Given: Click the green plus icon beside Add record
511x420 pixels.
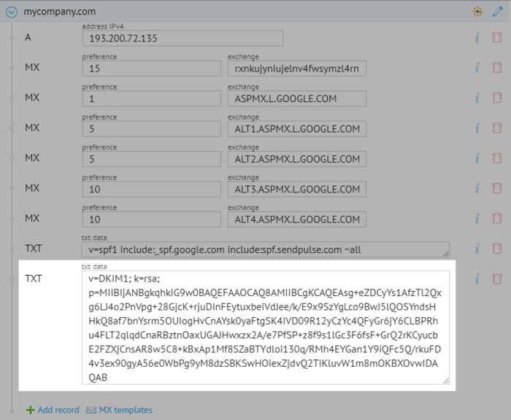Looking at the screenshot, I should coord(31,410).
